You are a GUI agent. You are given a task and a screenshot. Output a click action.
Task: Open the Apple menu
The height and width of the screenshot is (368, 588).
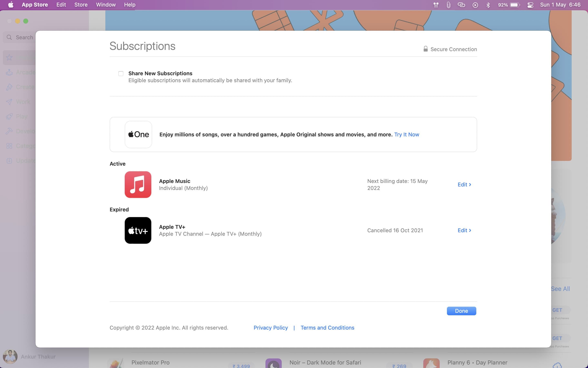coord(11,5)
